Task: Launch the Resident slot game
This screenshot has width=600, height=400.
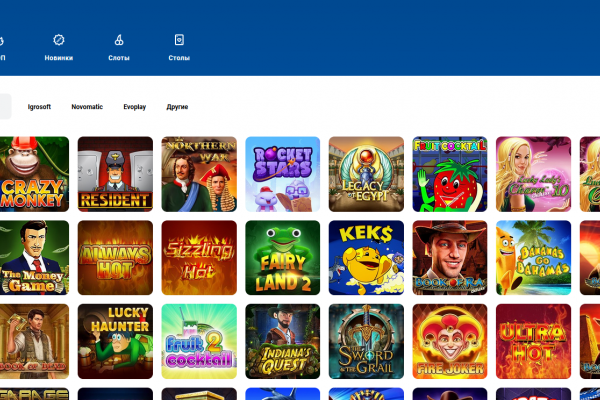Action: 115,174
